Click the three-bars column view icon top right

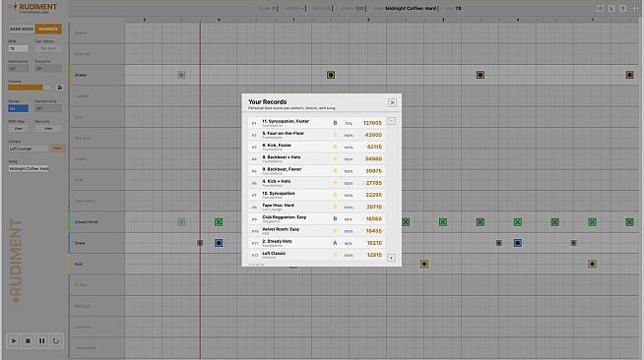(x=600, y=8)
